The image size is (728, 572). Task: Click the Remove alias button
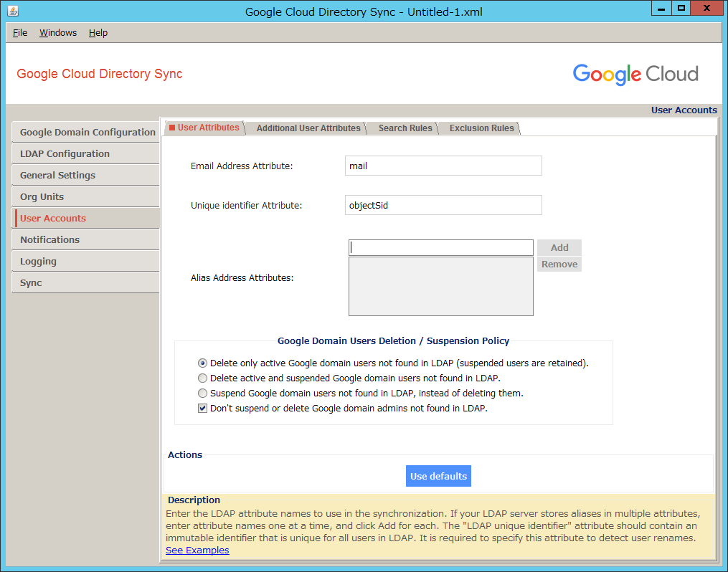coord(559,264)
